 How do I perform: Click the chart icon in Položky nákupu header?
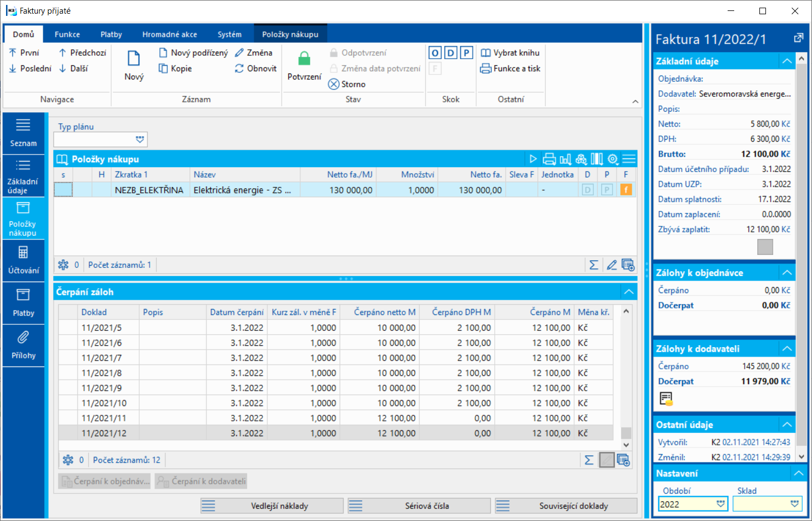coord(565,159)
